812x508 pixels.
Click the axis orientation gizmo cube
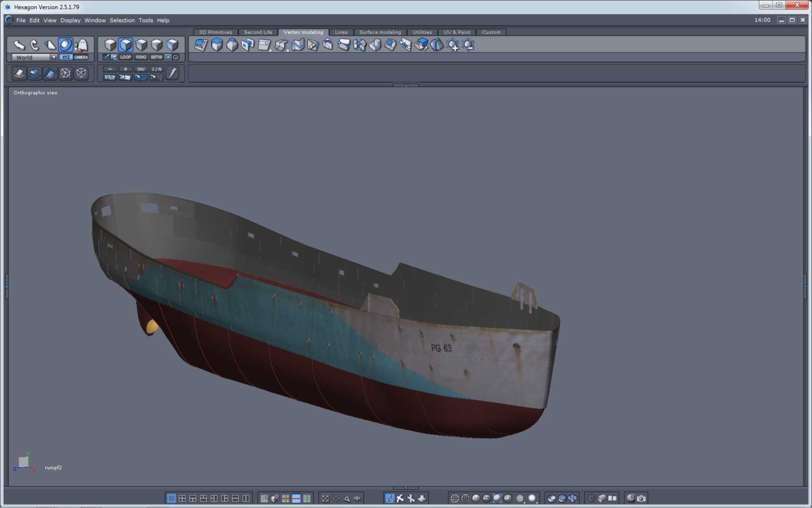[x=23, y=462]
